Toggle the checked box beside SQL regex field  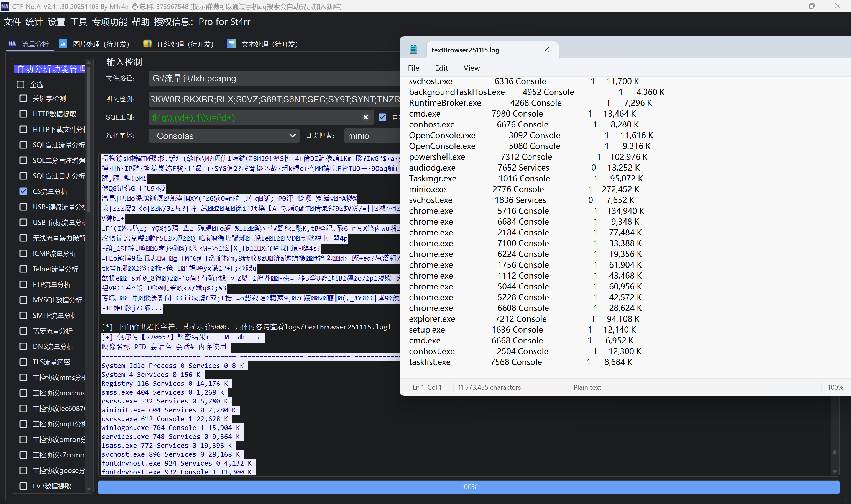click(x=382, y=117)
